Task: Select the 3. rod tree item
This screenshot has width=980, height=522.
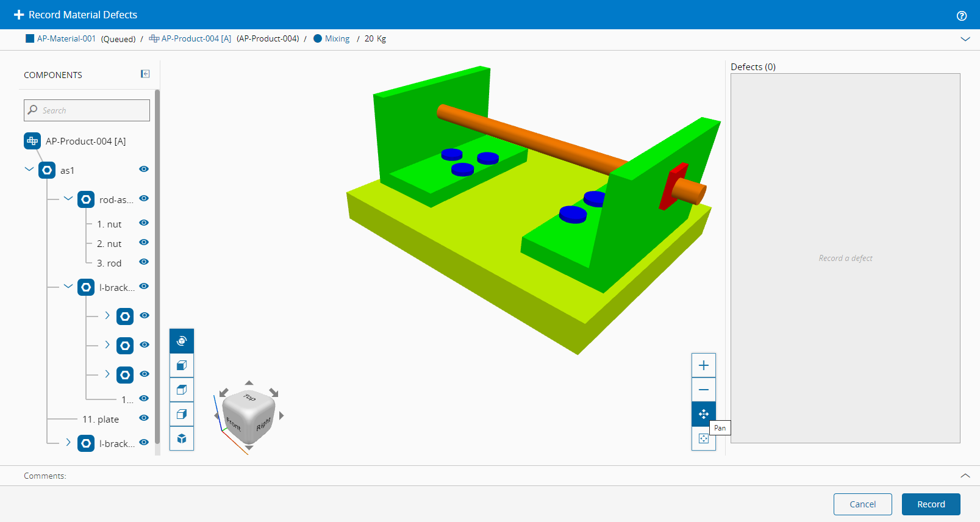Action: tap(109, 263)
